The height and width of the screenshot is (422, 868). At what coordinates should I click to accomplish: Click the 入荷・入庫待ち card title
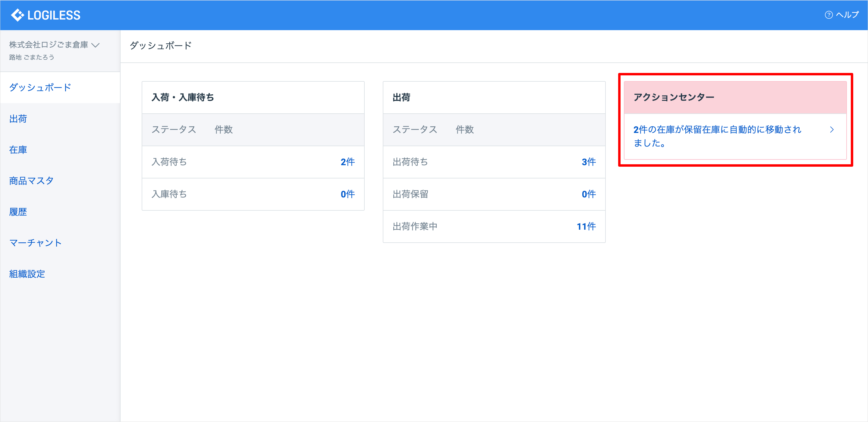tap(183, 97)
